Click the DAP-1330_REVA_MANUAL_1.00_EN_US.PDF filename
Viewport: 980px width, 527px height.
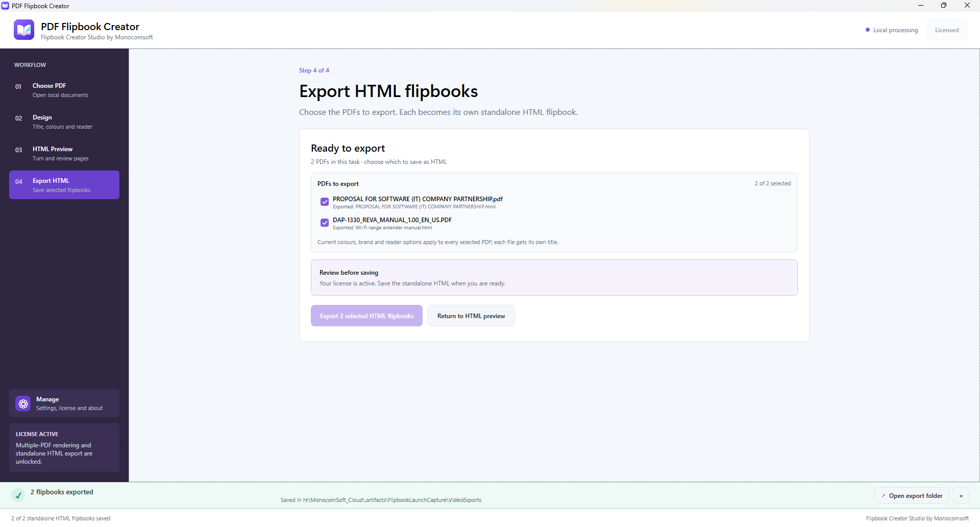click(392, 220)
